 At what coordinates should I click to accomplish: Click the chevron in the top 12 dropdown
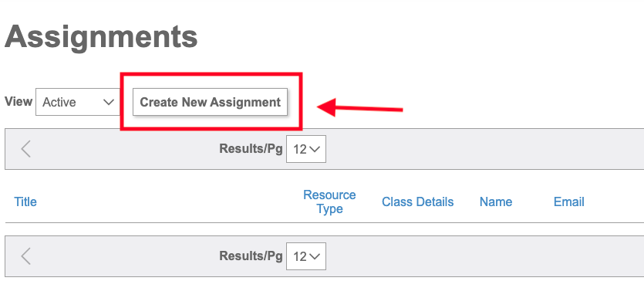315,150
